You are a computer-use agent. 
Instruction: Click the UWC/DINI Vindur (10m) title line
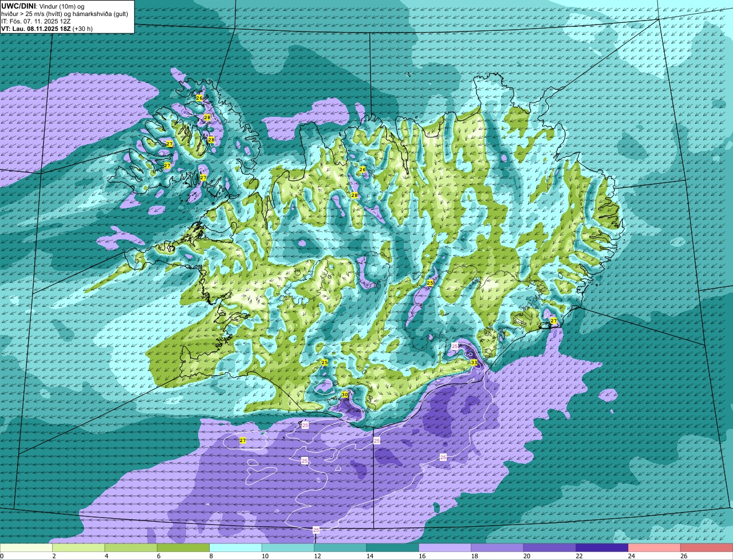[44, 6]
